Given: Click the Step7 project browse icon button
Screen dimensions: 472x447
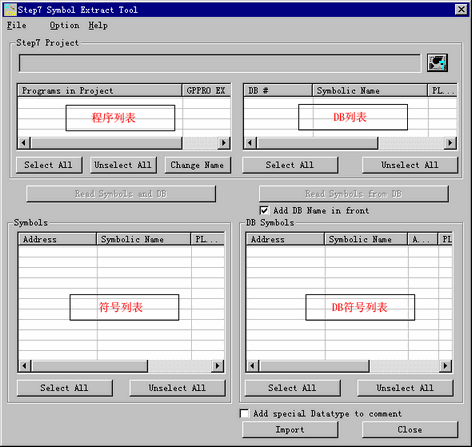Looking at the screenshot, I should coord(437,63).
